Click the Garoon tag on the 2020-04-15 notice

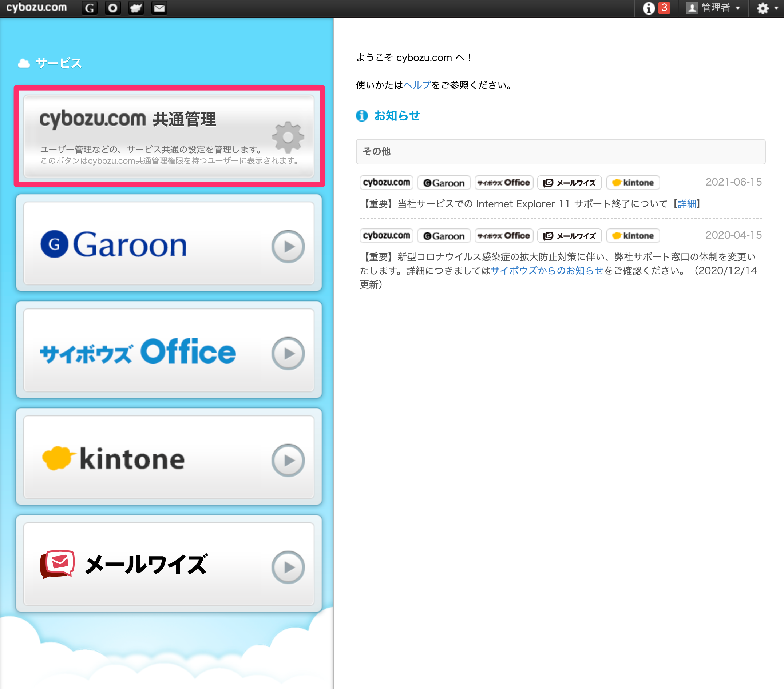(x=444, y=235)
